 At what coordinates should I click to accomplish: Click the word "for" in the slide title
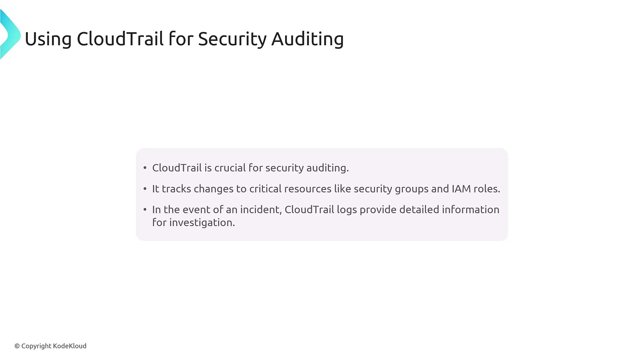pos(181,39)
